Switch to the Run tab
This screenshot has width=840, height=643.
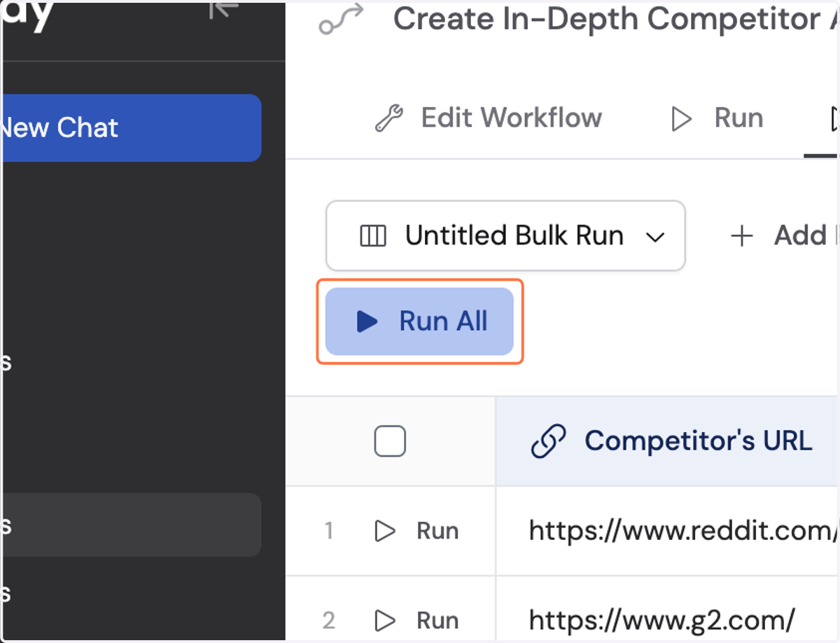click(717, 118)
